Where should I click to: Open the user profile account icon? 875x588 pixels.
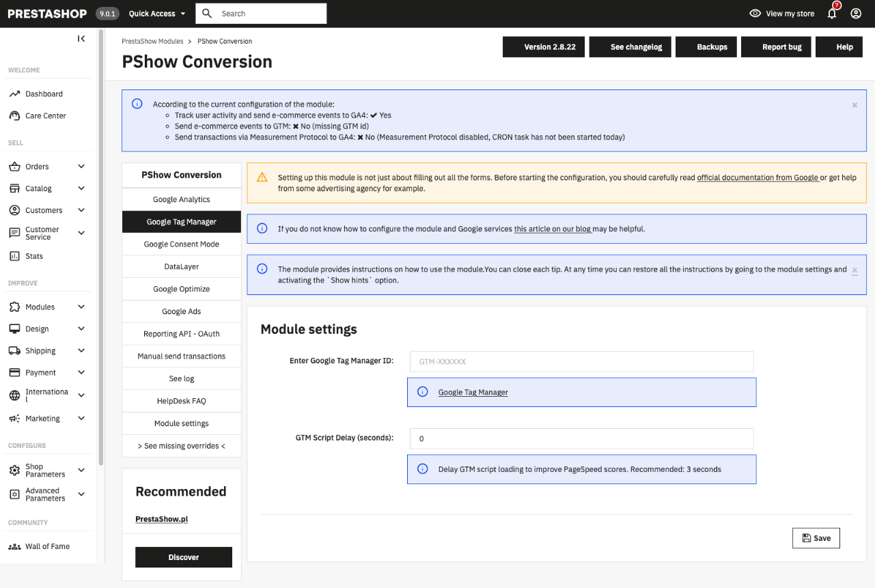[x=856, y=14]
